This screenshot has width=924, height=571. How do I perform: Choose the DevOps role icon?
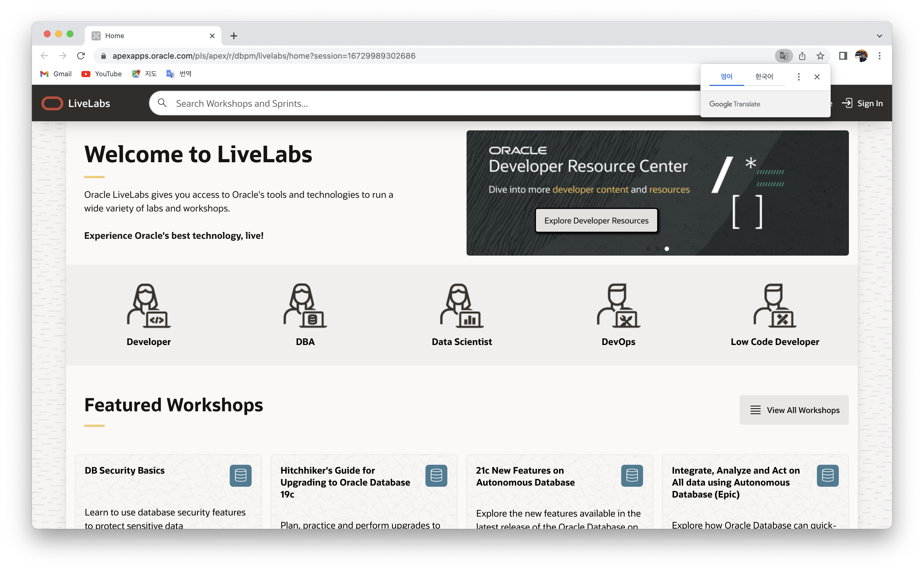[618, 306]
